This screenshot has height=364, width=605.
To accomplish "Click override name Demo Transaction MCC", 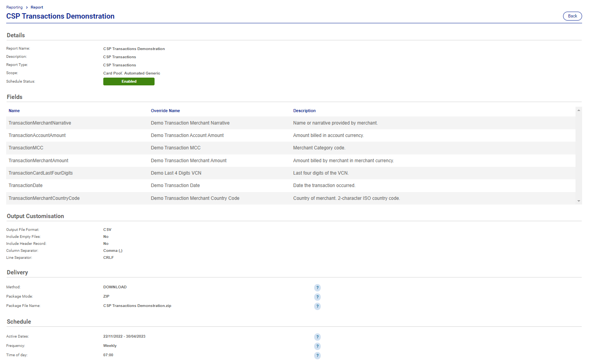I will click(176, 148).
